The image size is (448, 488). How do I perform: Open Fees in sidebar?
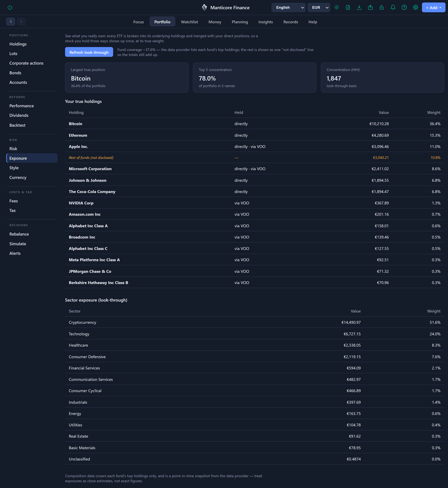[32, 201]
